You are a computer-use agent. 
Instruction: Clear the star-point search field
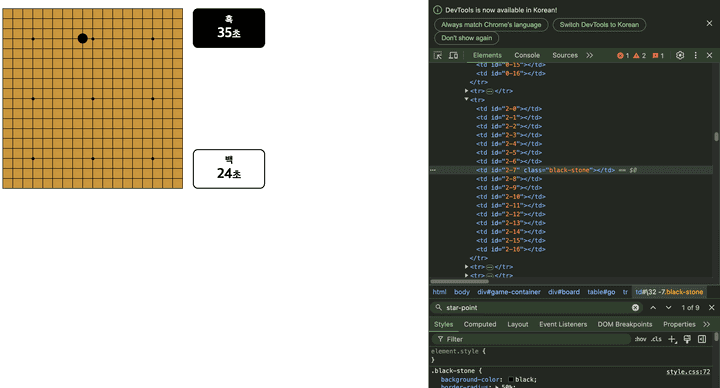pyautogui.click(x=635, y=308)
